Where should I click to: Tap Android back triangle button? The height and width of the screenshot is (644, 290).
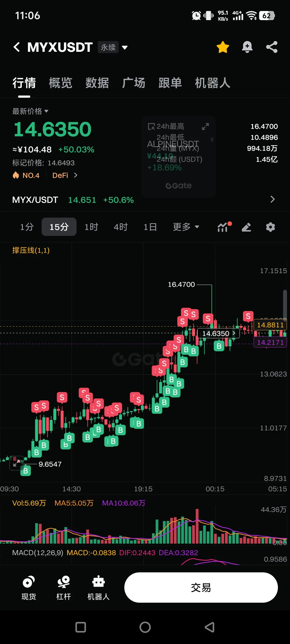click(x=209, y=627)
